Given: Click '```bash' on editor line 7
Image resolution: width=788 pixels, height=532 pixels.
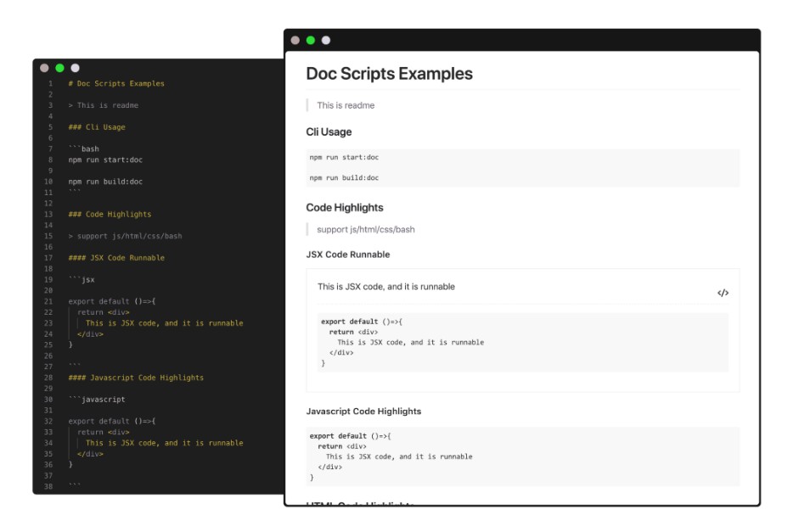Looking at the screenshot, I should click(83, 148).
